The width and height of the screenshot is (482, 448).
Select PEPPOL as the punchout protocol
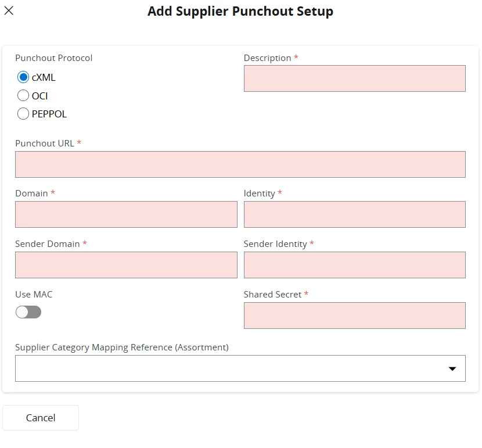(23, 114)
